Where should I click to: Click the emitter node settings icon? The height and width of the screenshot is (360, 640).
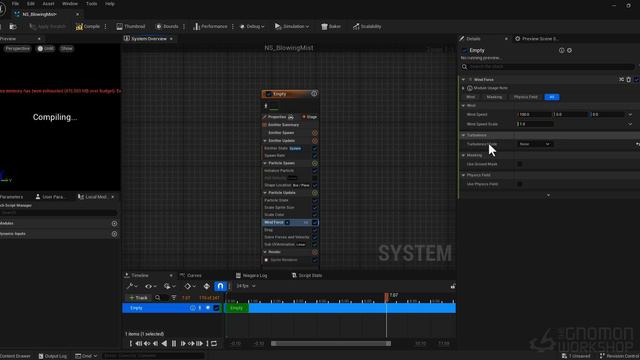click(314, 93)
